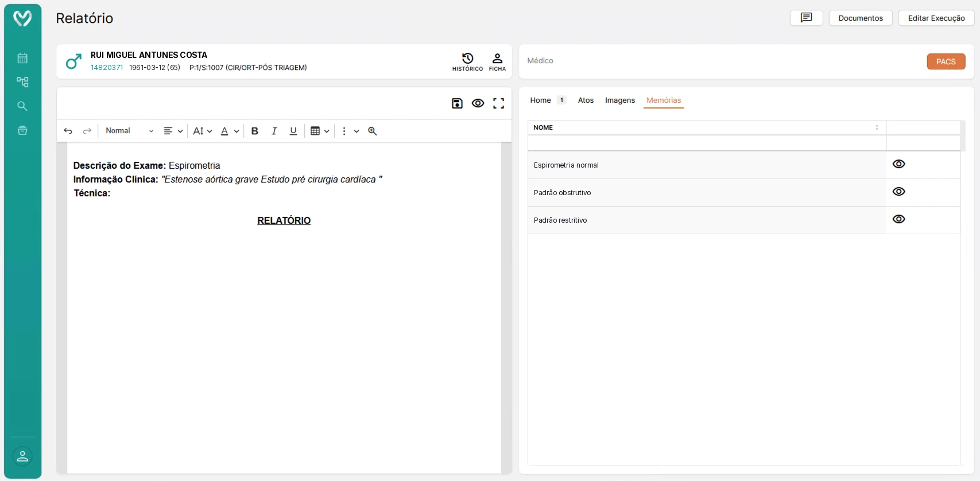
Task: Open the user profile icon in sidebar
Action: 22,456
